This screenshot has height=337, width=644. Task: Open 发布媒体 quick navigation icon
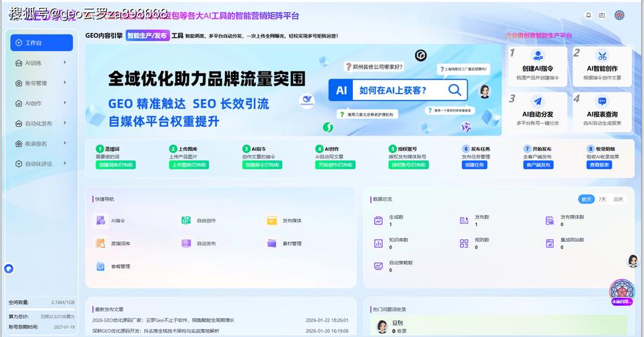coord(271,220)
